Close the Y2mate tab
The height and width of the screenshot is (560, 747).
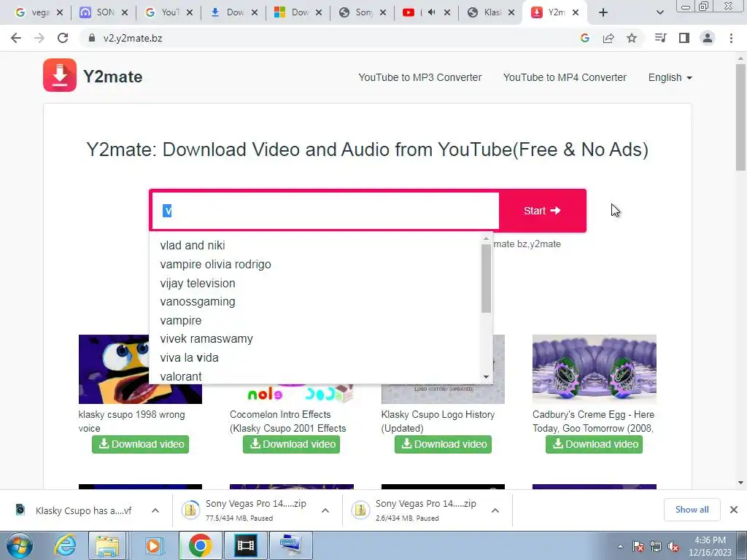tap(576, 12)
